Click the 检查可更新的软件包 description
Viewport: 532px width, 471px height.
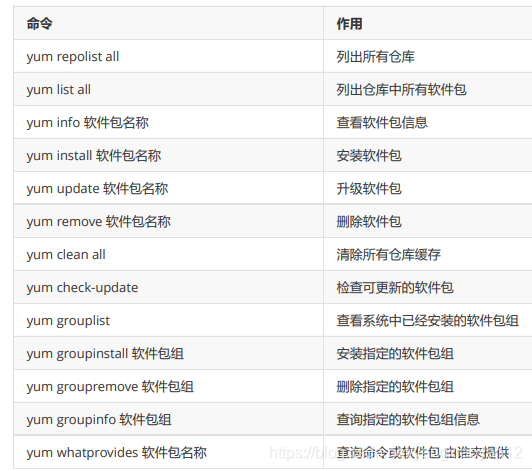click(428, 287)
